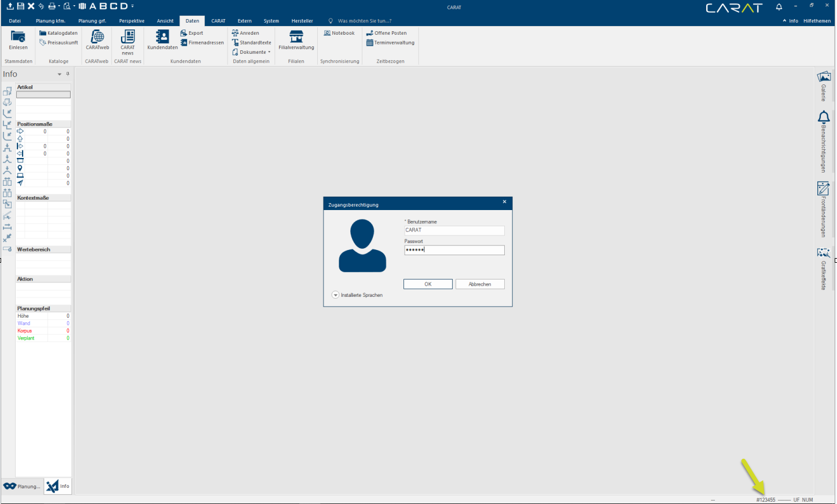Switch to the Perspektive ribbon tab
Screen dimensions: 837x504
click(x=132, y=21)
